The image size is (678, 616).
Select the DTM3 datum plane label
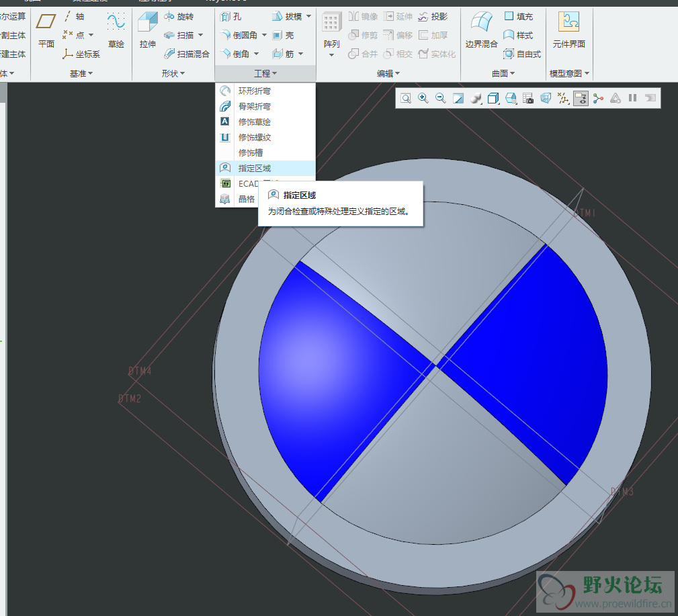coord(622,492)
